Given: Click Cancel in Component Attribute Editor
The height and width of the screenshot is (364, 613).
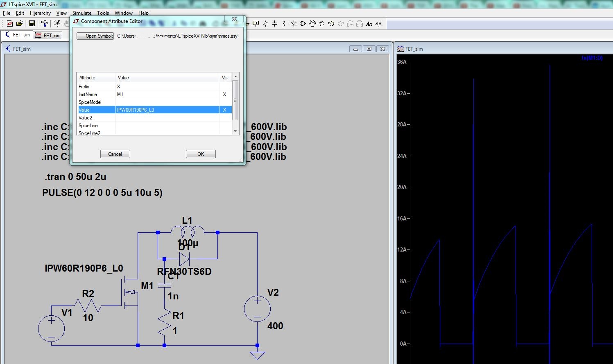Looking at the screenshot, I should click(115, 154).
